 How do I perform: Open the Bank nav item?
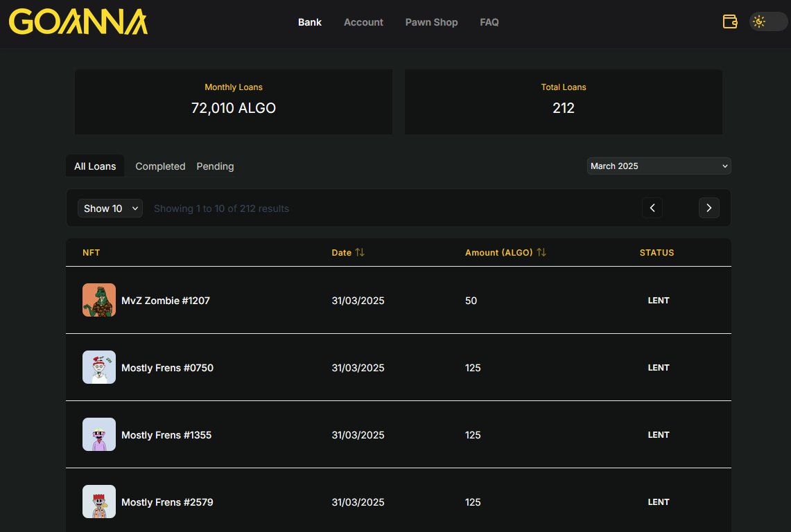pyautogui.click(x=310, y=22)
